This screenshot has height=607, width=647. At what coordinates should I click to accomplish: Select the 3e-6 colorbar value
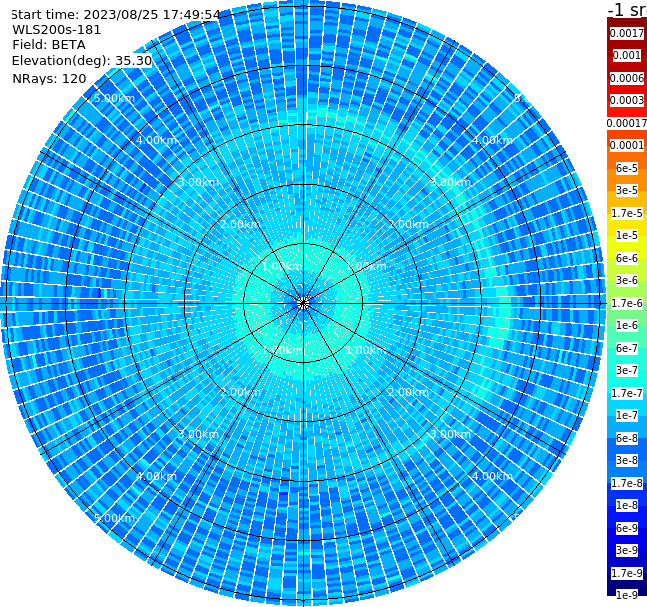tap(627, 280)
